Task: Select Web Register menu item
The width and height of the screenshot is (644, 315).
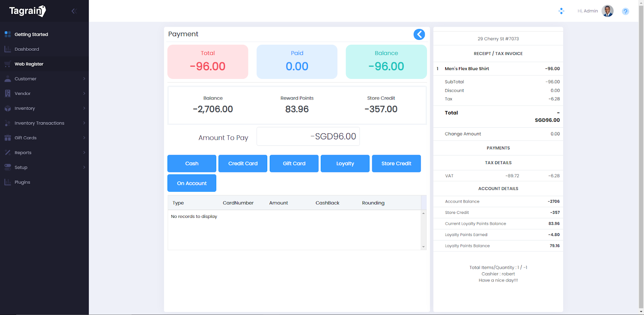Action: tap(44, 64)
